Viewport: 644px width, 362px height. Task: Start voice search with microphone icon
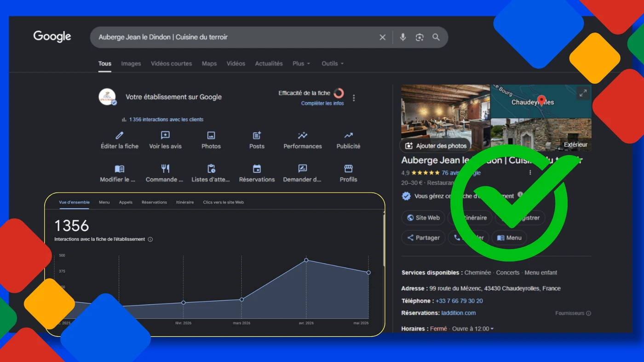[403, 37]
